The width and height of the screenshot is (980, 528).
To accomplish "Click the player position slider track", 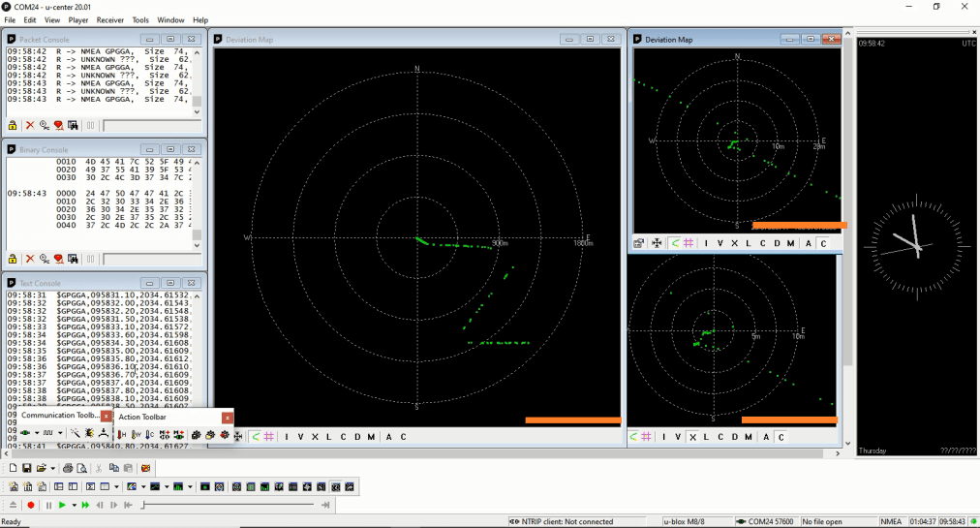I will [228, 505].
